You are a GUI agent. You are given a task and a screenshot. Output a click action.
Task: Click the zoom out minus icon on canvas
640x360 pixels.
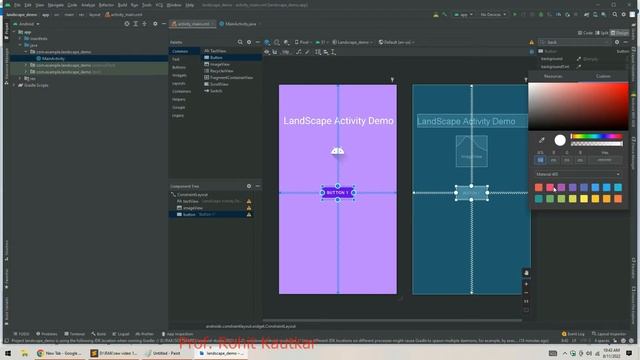pos(526,293)
